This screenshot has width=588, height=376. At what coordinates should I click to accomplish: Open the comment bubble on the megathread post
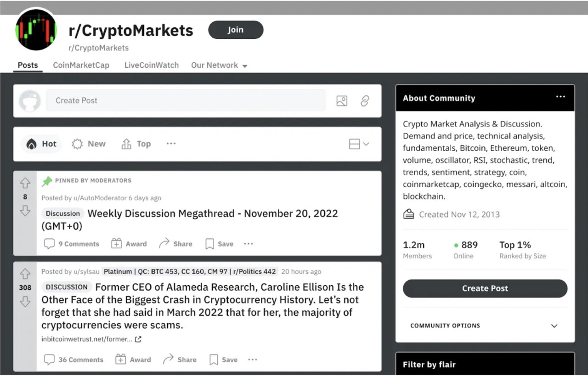click(49, 244)
